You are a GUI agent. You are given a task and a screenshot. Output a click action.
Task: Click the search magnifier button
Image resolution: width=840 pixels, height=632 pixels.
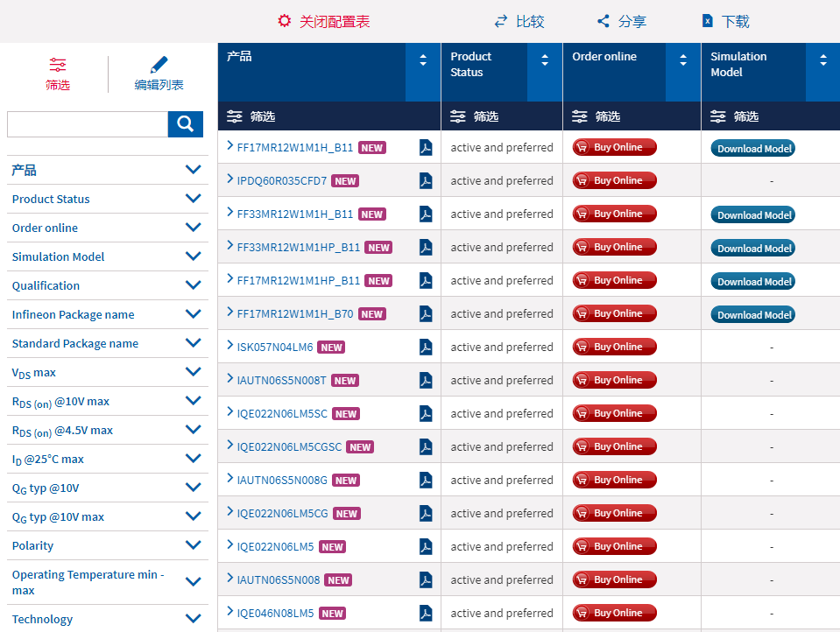coord(186,124)
